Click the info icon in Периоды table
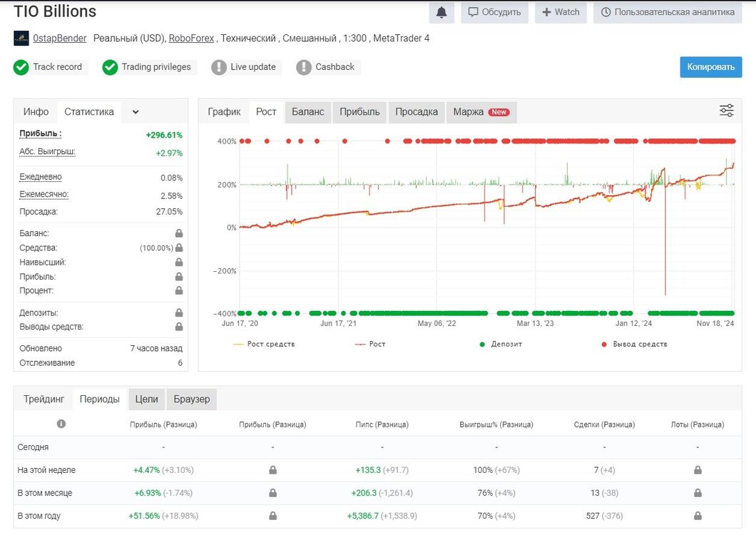Screen dimensions: 756x535 pyautogui.click(x=61, y=424)
